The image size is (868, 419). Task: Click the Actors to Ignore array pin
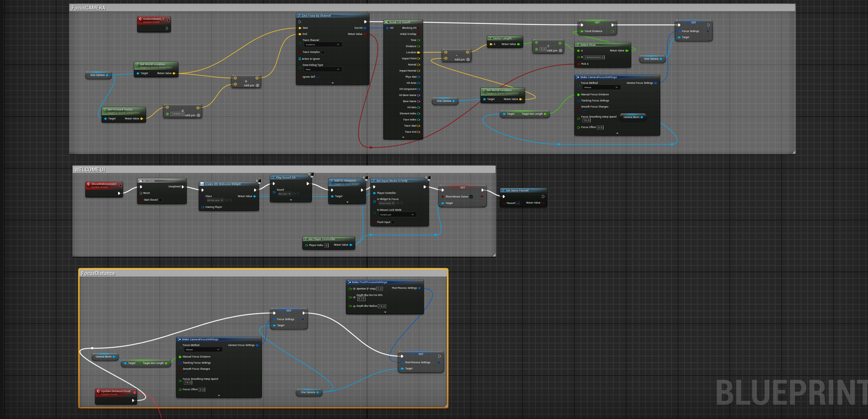click(x=300, y=59)
